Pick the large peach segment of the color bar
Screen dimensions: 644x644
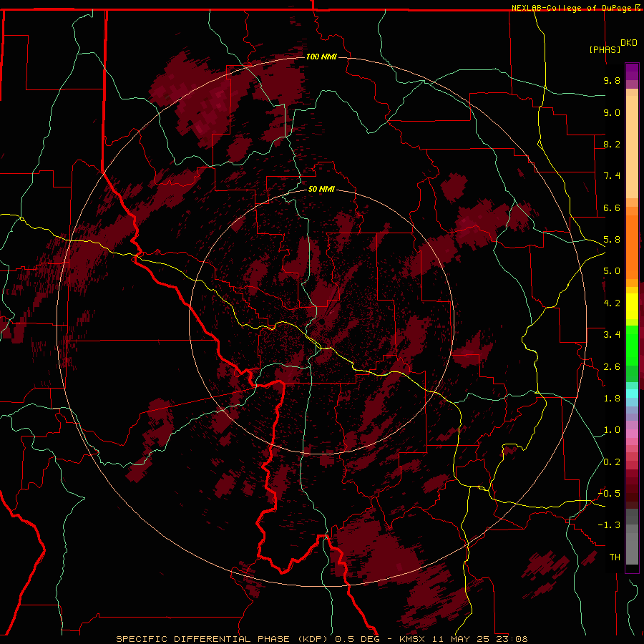coord(632,147)
